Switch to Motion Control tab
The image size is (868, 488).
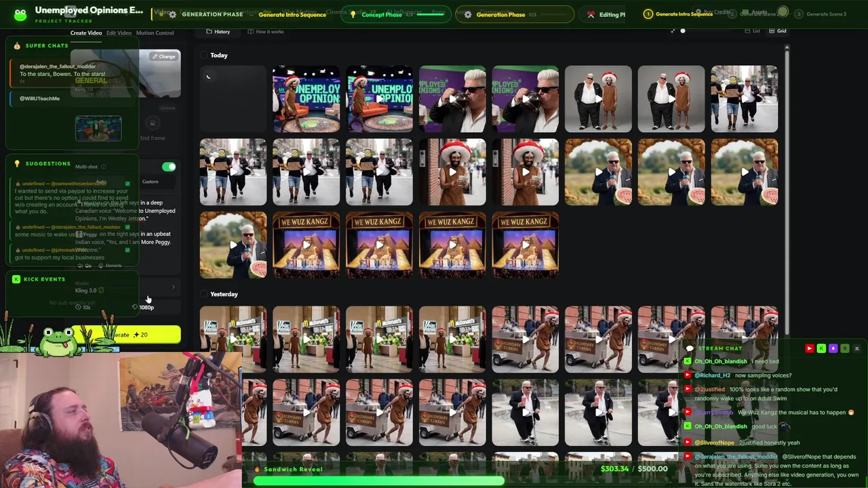155,33
